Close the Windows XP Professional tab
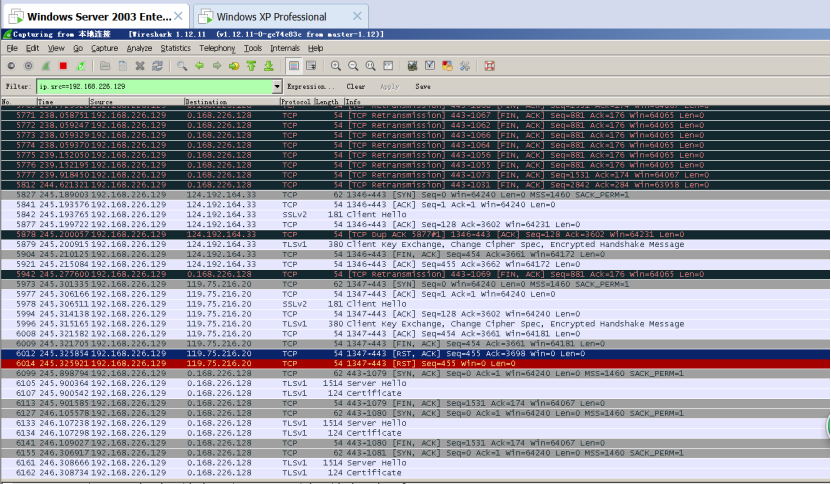831x484 pixels. (357, 16)
